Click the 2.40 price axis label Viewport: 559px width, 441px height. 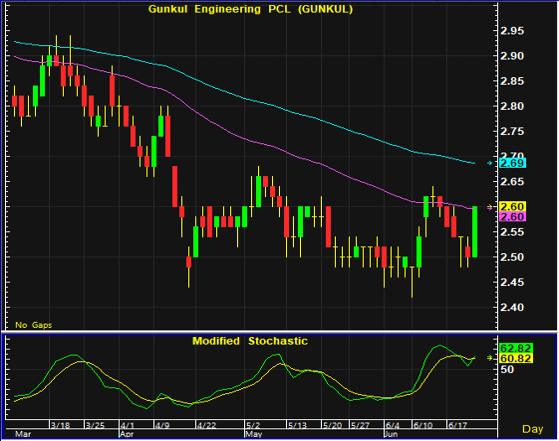pos(512,307)
